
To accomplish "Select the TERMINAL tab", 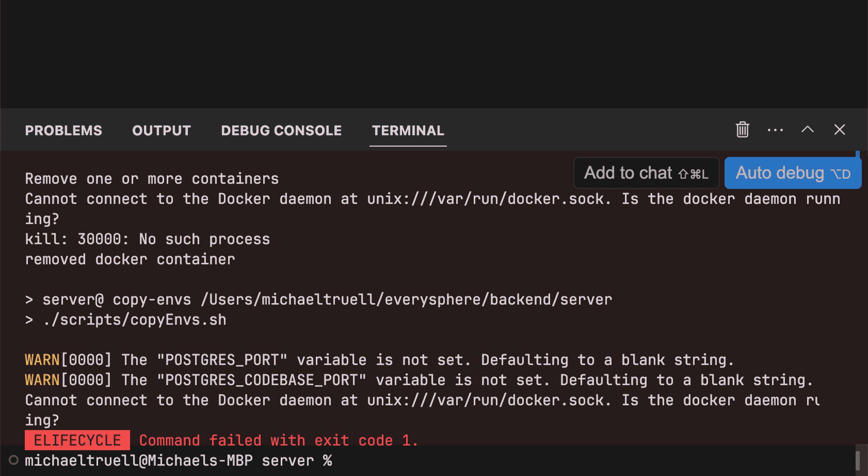I will [x=408, y=130].
